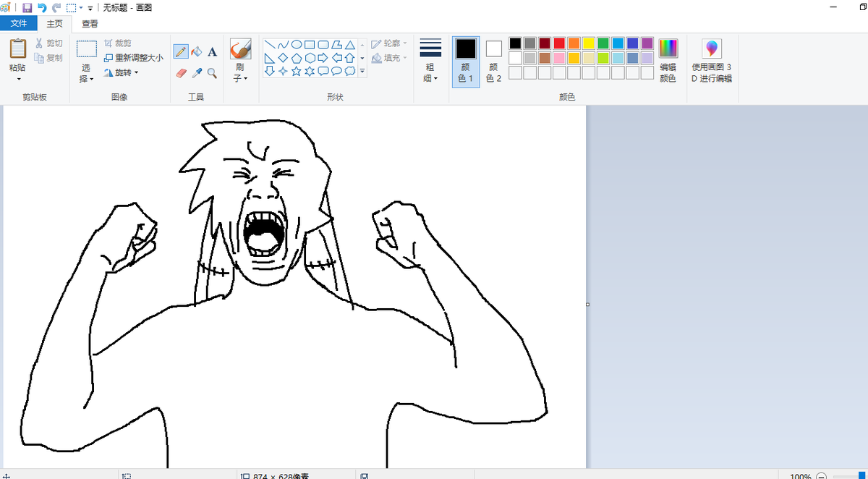The height and width of the screenshot is (479, 868).
Task: Select the Color picker eyedropper tool
Action: 196,73
